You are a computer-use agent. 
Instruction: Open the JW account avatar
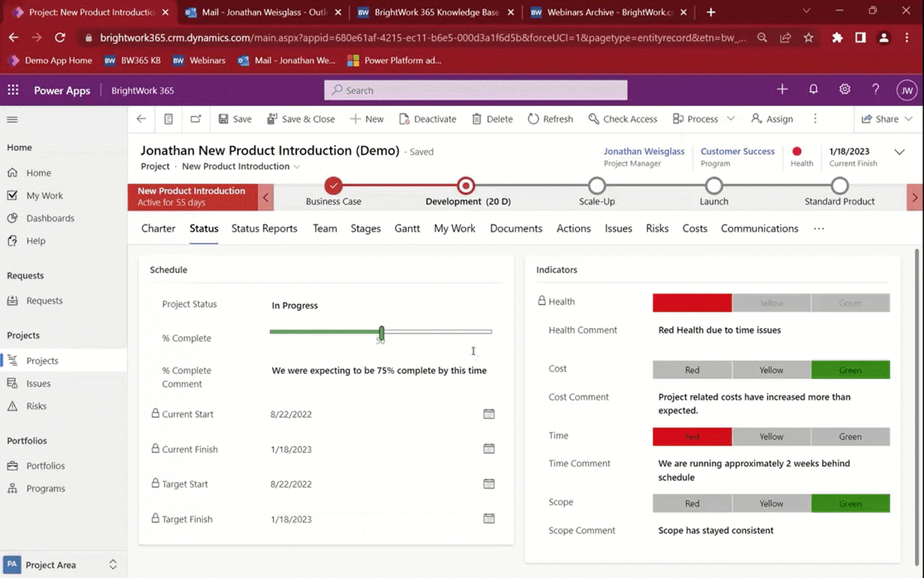[x=907, y=90]
